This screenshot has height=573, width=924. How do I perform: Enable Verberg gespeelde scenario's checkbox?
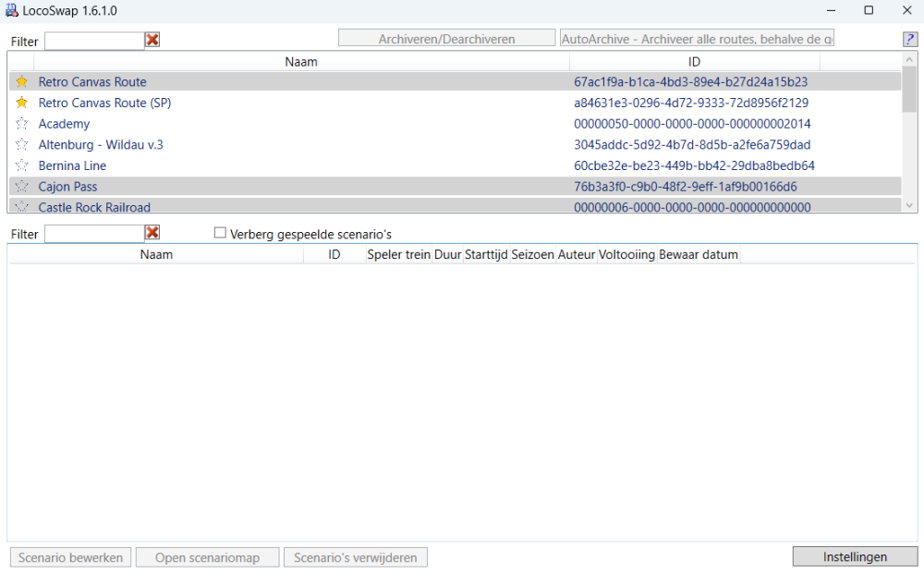[220, 233]
